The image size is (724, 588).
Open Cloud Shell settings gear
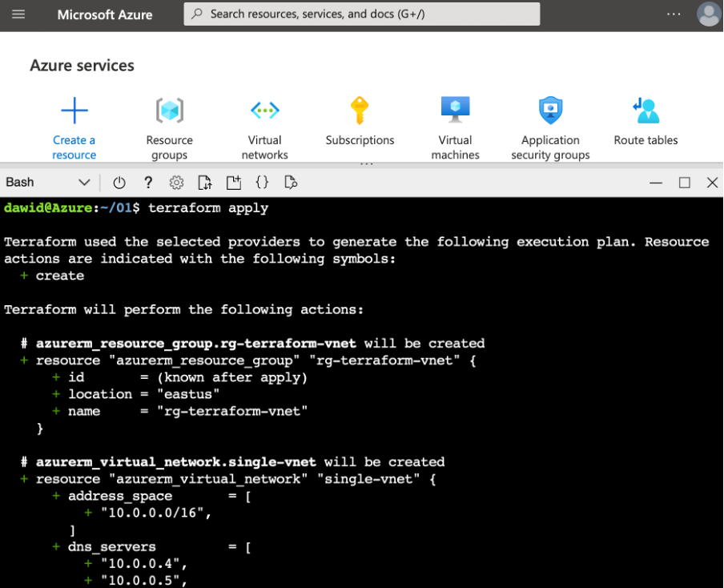click(x=176, y=183)
